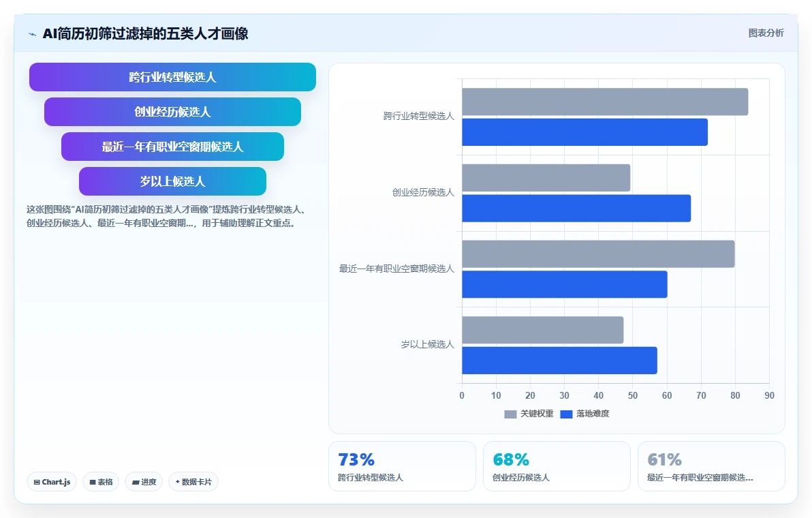Click the 表格 tag chip

point(101,482)
